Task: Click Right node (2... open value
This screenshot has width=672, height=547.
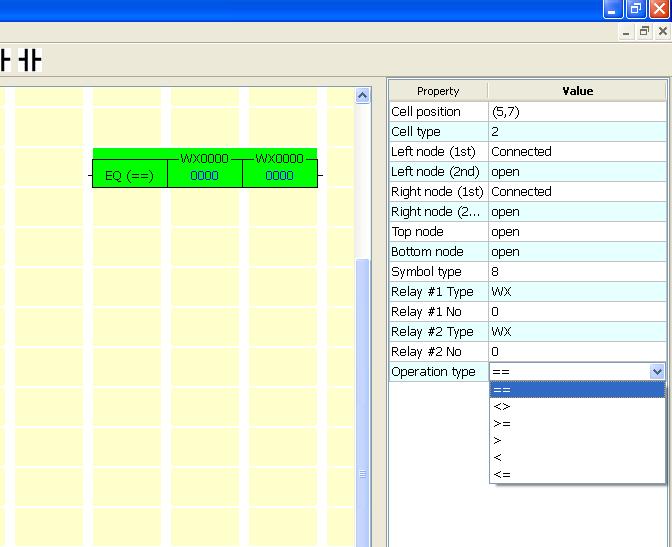Action: click(577, 211)
